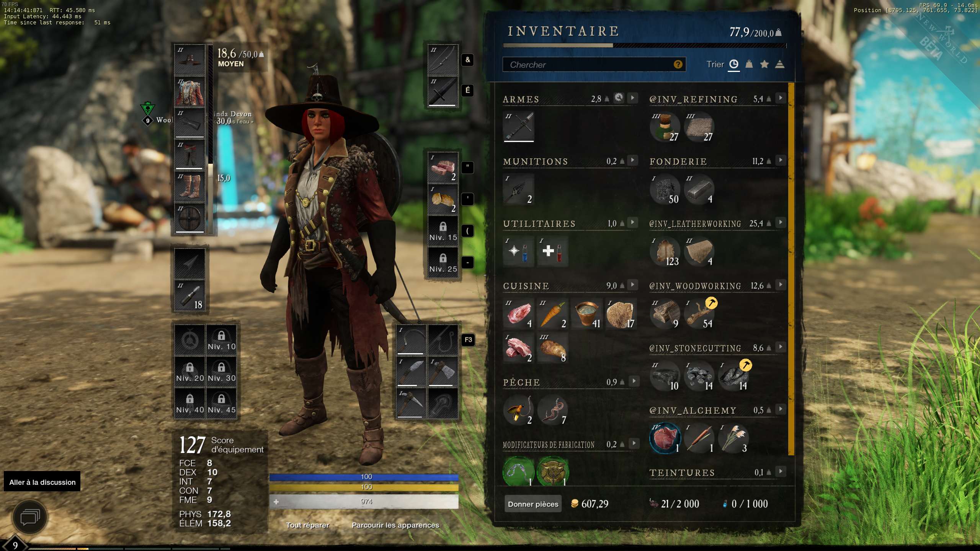This screenshot has height=551, width=980.
Task: Click the Donner pièces button
Action: tap(533, 504)
